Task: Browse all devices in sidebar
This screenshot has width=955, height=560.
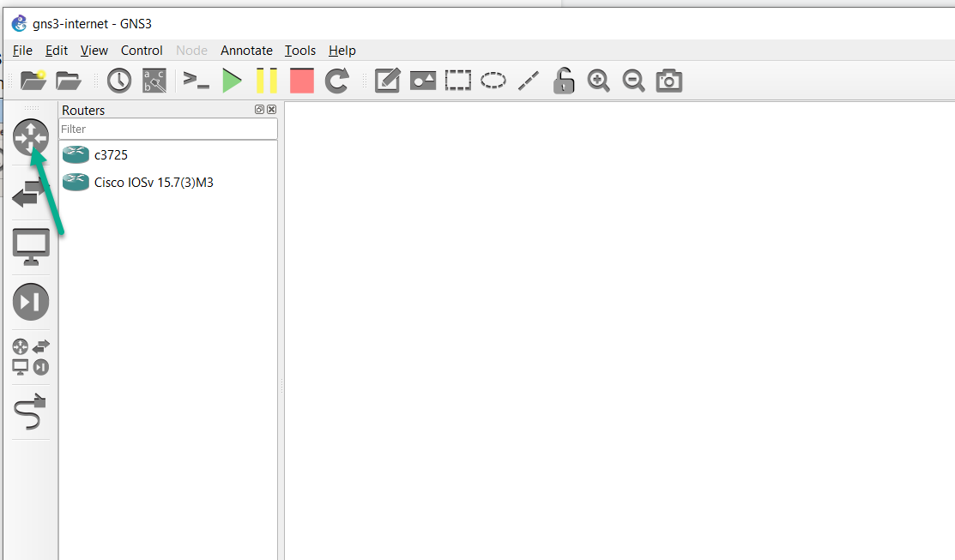Action: pos(30,357)
